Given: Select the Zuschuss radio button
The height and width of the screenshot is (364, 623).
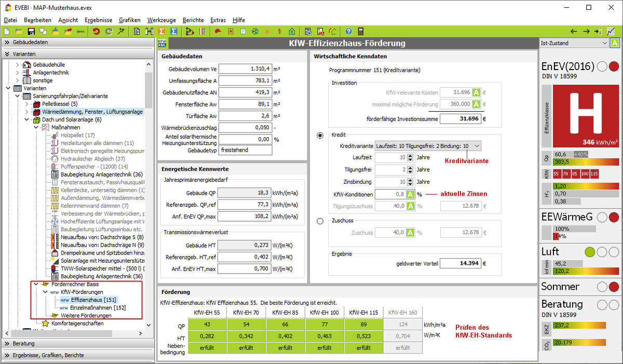Looking at the screenshot, I should point(320,221).
